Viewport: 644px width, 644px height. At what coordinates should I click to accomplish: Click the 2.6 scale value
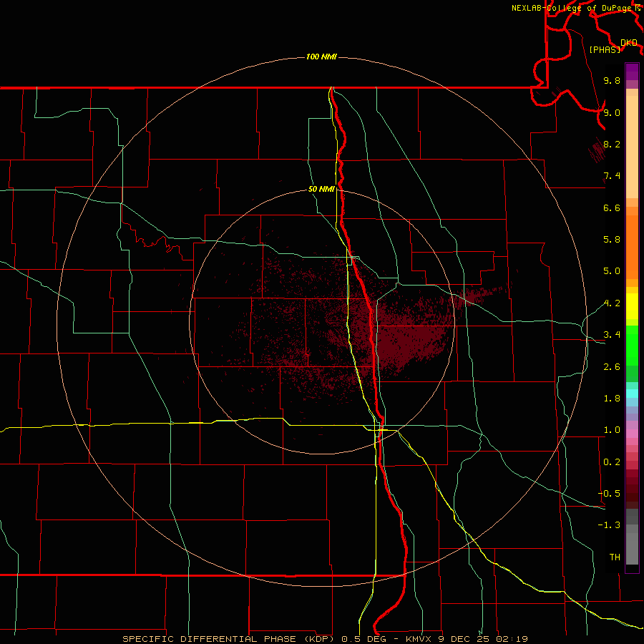click(612, 367)
